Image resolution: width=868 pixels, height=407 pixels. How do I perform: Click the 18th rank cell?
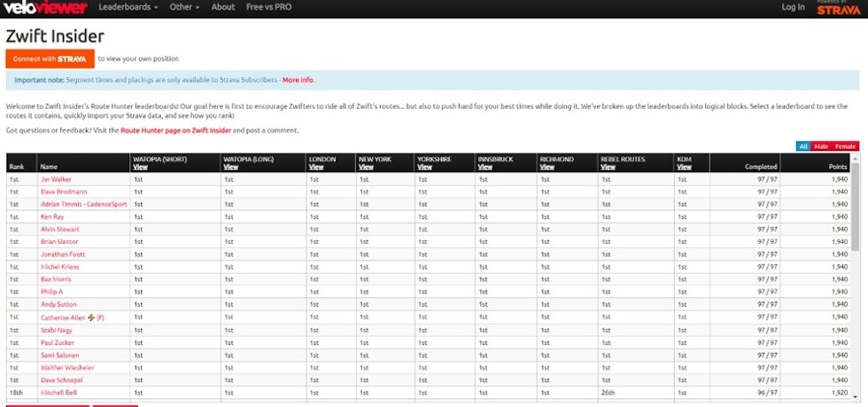(x=21, y=393)
